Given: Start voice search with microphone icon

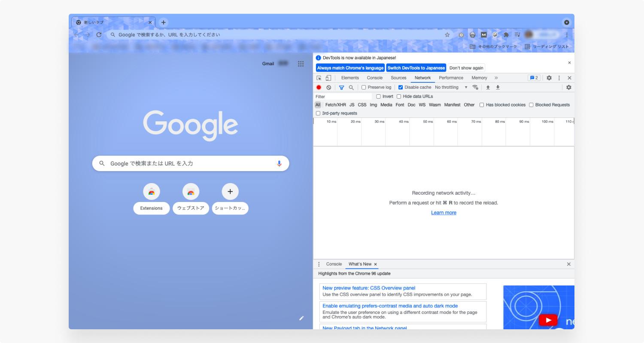Looking at the screenshot, I should [279, 163].
